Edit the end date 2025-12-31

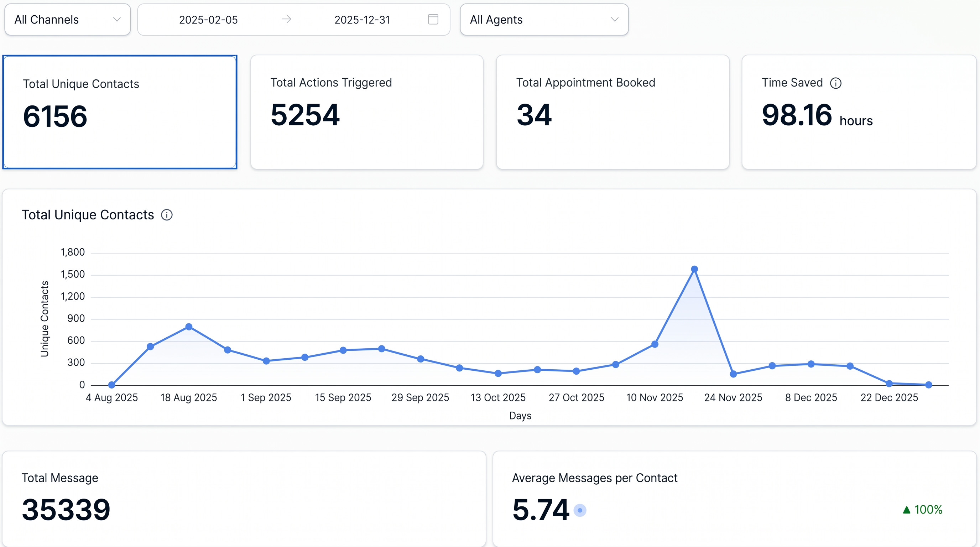tap(362, 20)
